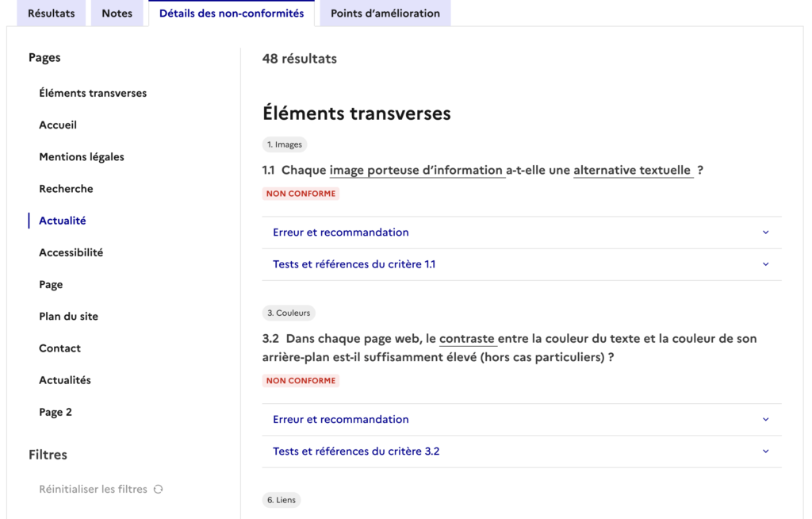Screen dimensions: 812x519
Task: Click the "alternative textuelle" glossary link
Action: pyautogui.click(x=633, y=170)
